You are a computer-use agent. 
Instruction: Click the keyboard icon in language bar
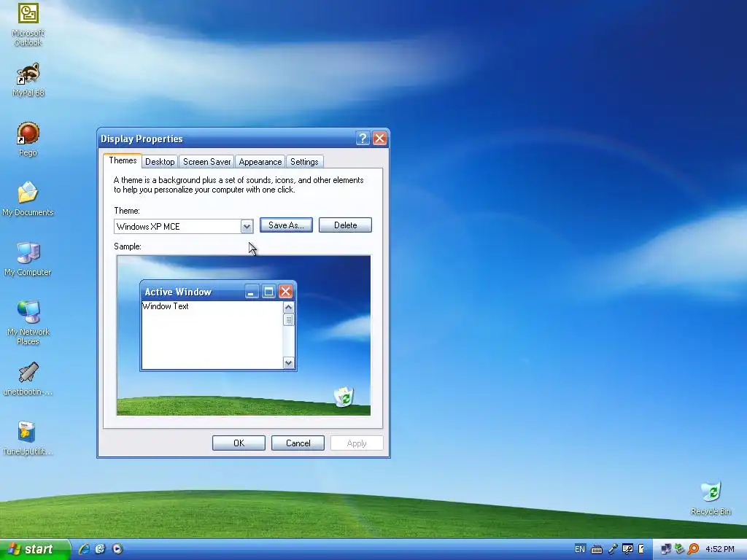pos(597,550)
